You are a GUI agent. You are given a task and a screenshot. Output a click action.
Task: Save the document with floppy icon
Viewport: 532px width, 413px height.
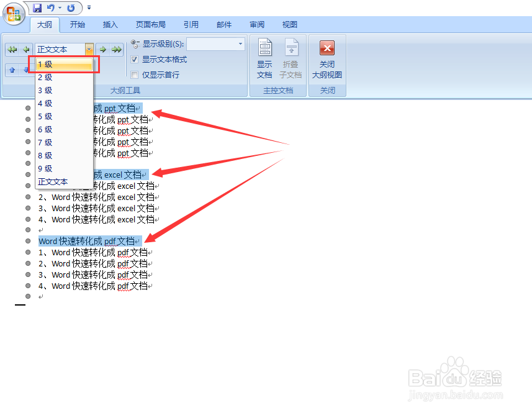[37, 7]
